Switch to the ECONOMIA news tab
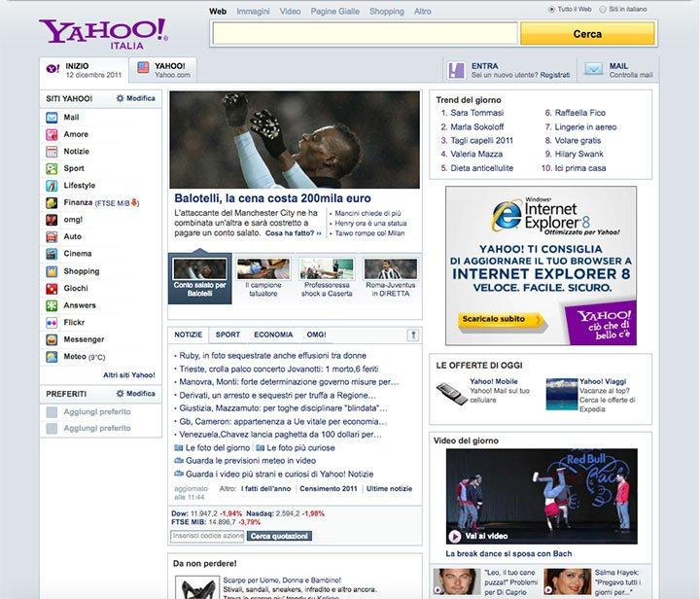 [x=273, y=335]
